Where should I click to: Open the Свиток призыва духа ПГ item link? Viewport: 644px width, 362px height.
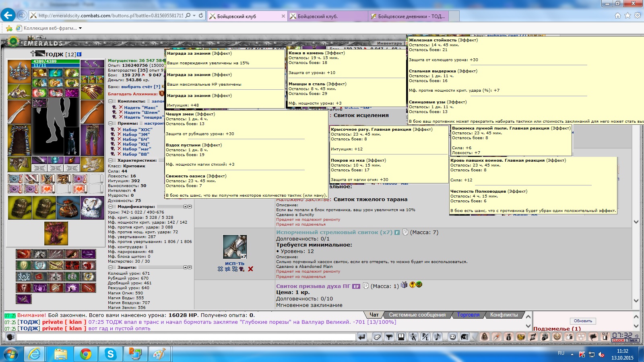point(313,286)
